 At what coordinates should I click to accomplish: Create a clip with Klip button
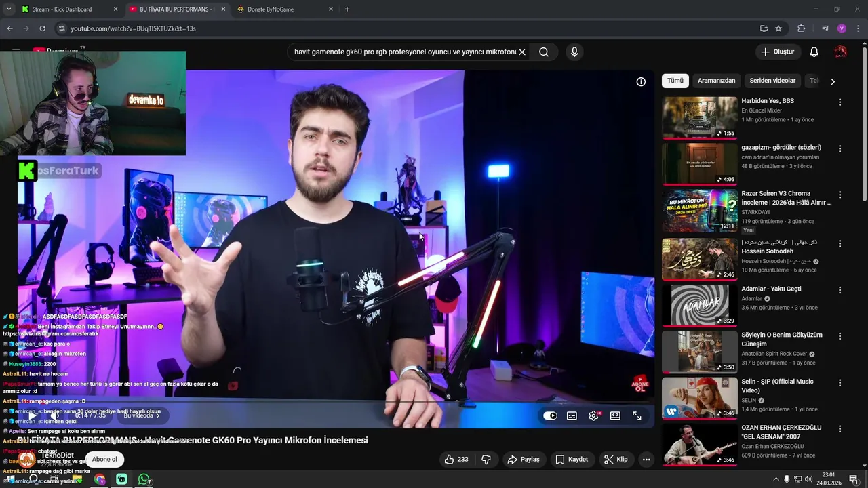tap(616, 459)
